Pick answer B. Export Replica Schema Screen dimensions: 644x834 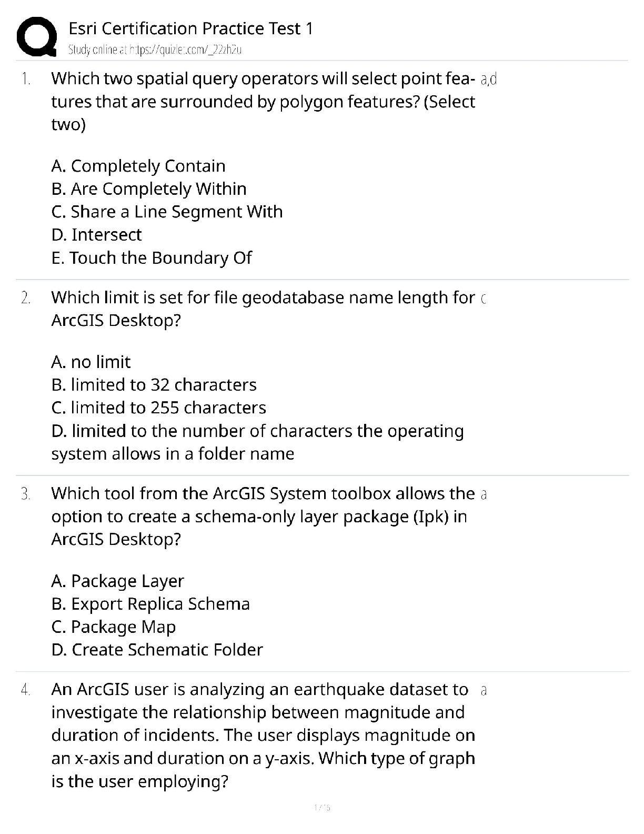150,604
